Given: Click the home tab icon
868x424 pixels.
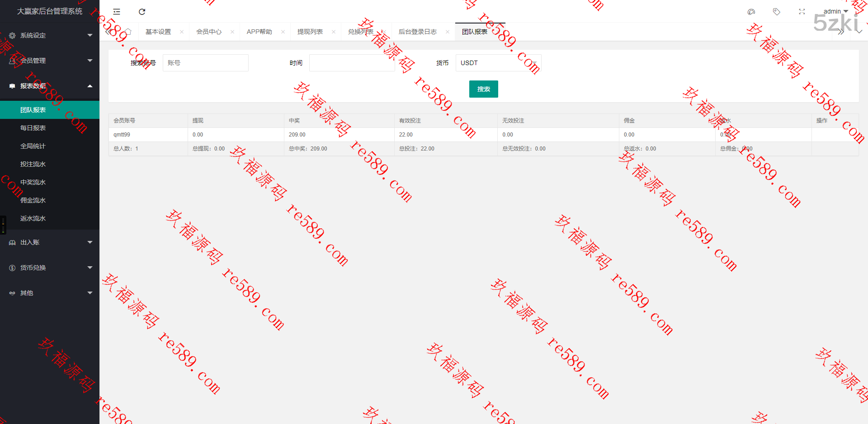Looking at the screenshot, I should [128, 32].
